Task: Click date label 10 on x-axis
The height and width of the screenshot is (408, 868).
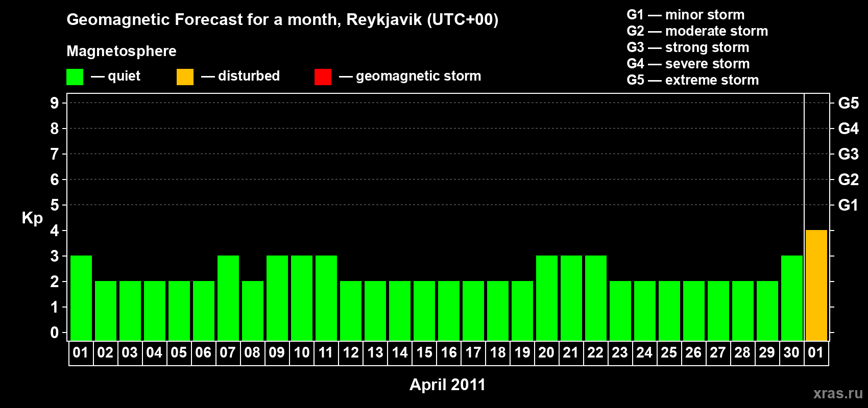Action: click(302, 353)
